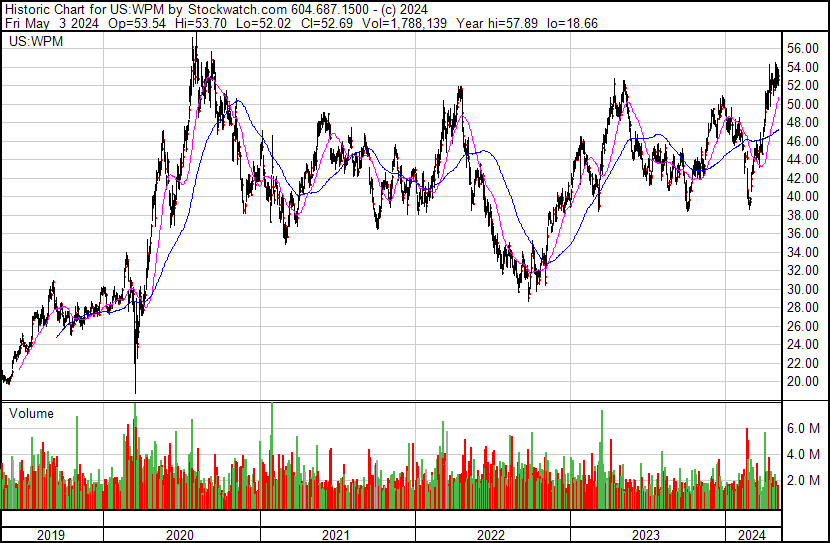Click the high value 'Hi=53.70'

tap(201, 23)
